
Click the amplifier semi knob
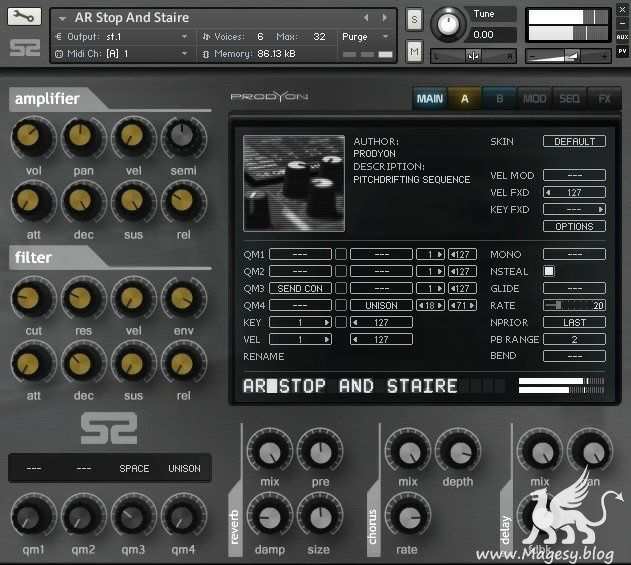pos(184,137)
